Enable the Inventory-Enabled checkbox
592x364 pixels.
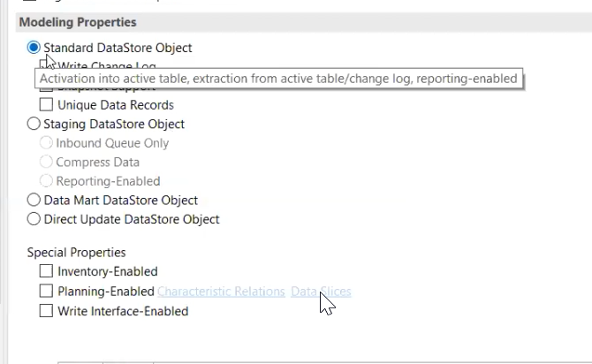[x=46, y=271]
